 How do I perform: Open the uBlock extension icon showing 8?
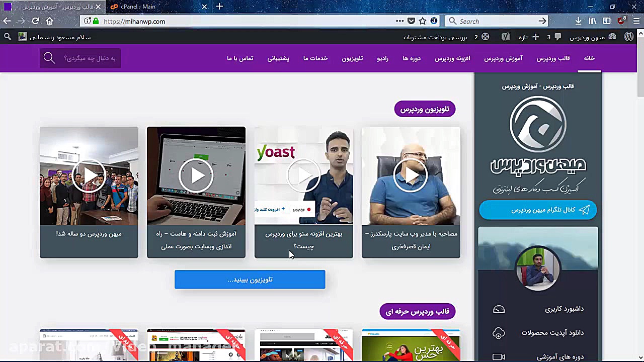point(621,21)
